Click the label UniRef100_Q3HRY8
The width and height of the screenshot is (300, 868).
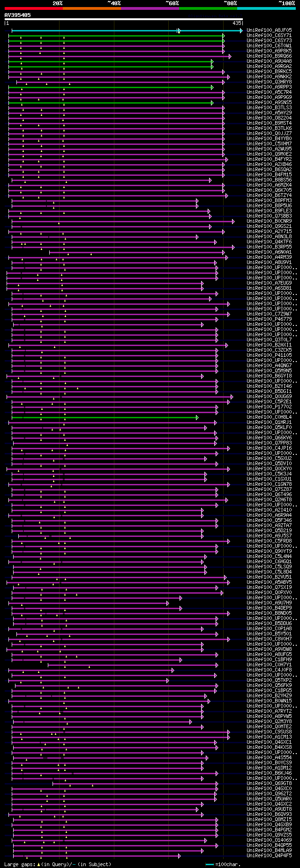click(x=269, y=82)
